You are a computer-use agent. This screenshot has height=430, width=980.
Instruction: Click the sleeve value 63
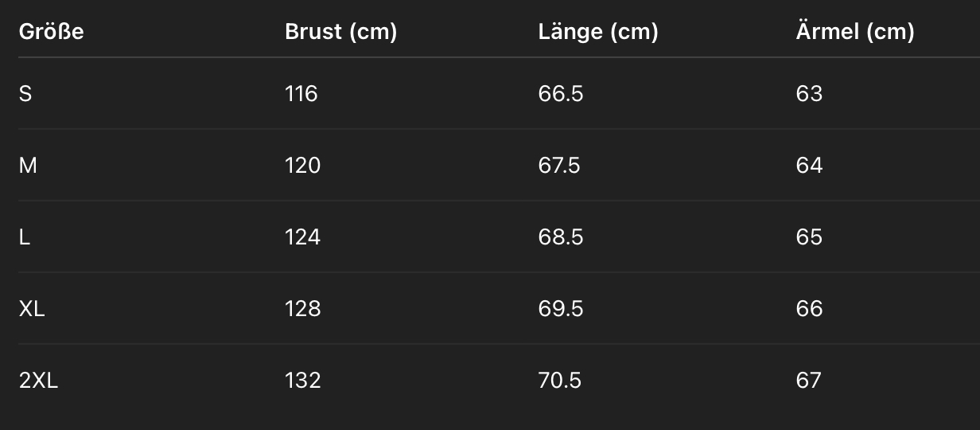click(x=809, y=94)
